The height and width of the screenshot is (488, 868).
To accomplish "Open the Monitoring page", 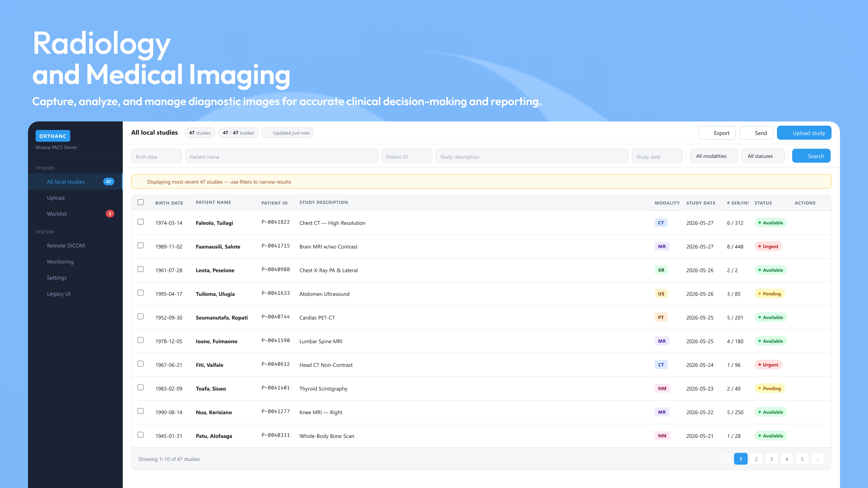I will pyautogui.click(x=75, y=262).
